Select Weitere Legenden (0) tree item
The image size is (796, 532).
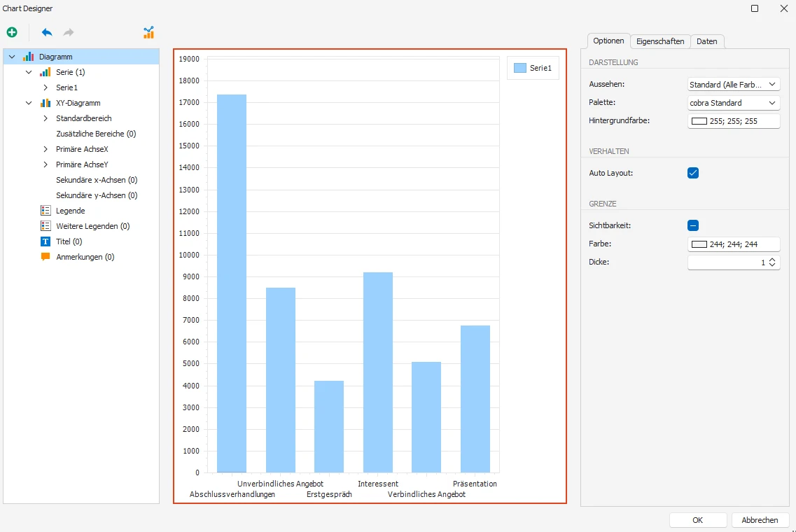point(93,226)
